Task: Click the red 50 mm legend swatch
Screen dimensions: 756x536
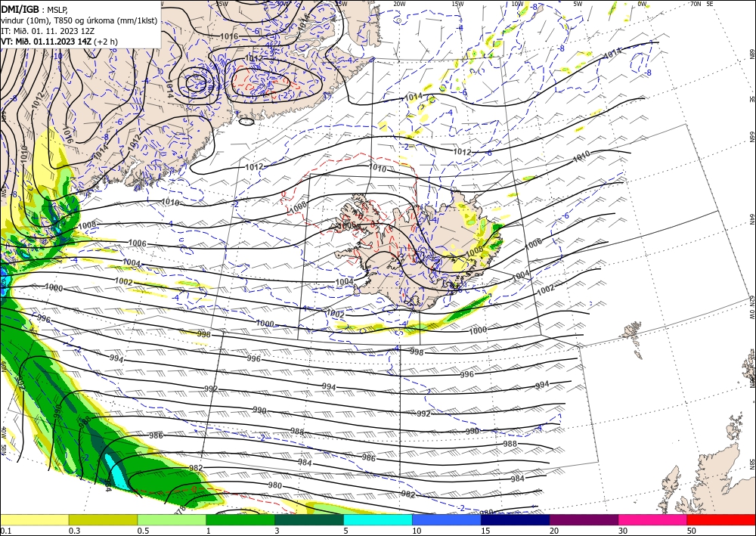Action: point(721,519)
